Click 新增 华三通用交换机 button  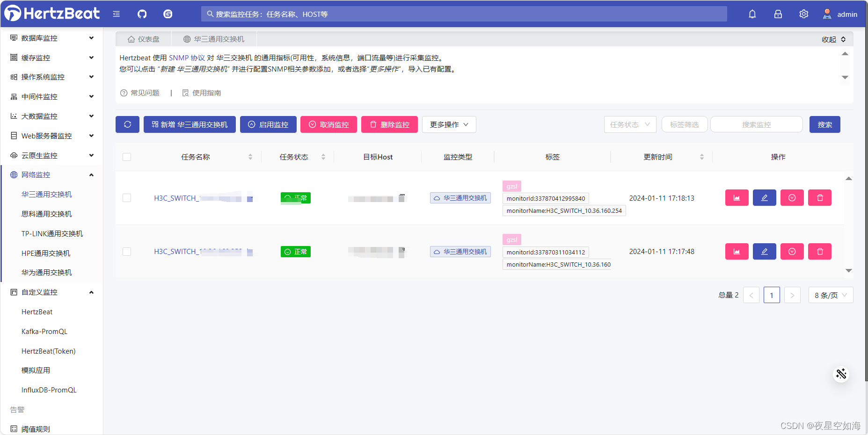coord(190,124)
